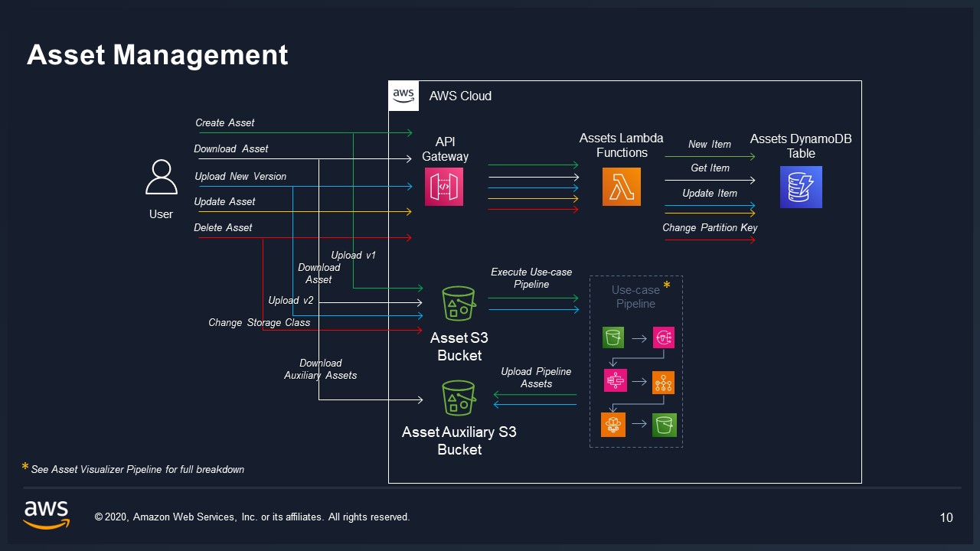Select the orange Fargate container icon
The image size is (980, 551).
point(613,425)
